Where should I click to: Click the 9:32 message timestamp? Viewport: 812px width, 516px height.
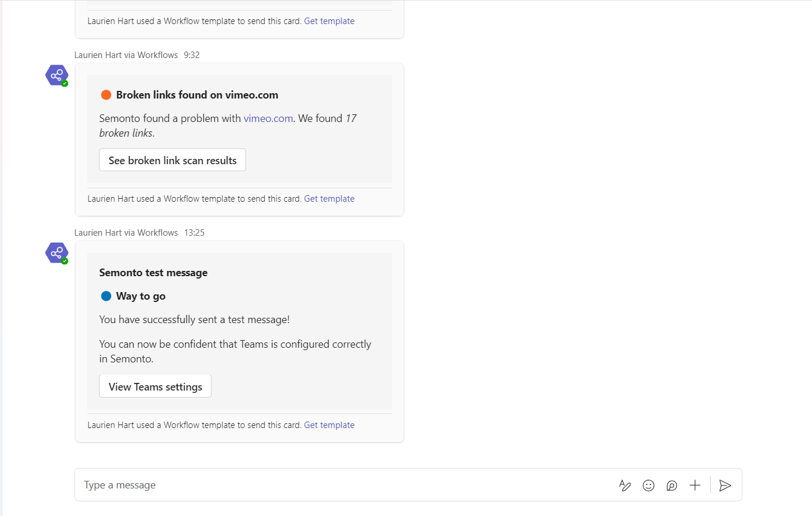192,55
